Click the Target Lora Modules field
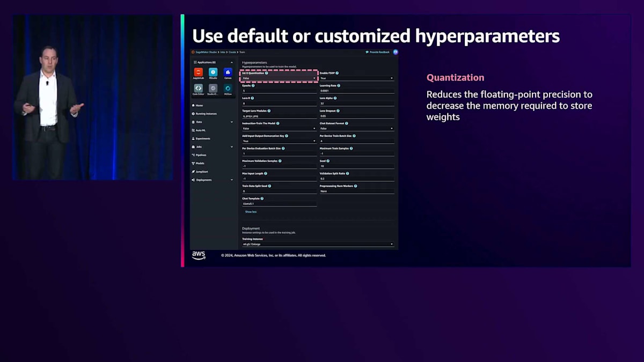 tap(279, 116)
